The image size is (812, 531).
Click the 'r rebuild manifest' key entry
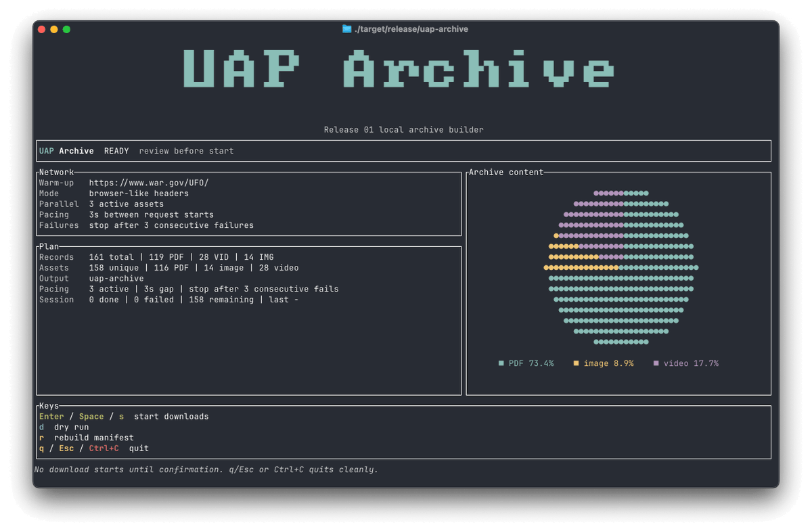coord(87,438)
